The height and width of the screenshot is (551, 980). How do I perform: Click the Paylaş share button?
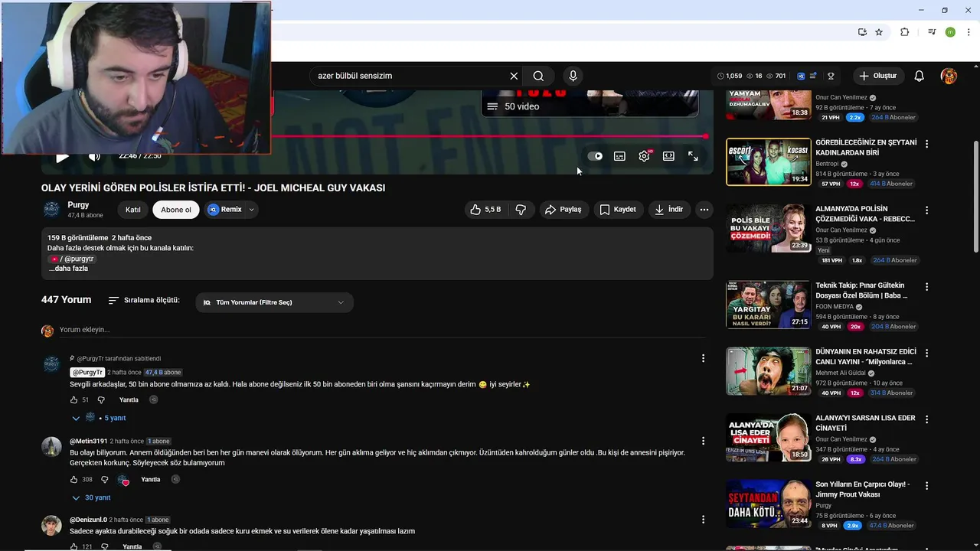pos(563,210)
